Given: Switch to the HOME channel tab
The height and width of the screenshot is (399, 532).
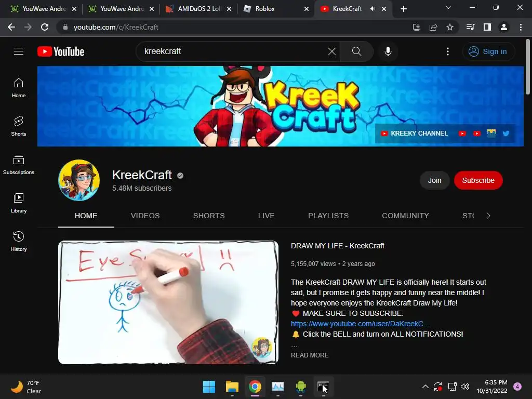Looking at the screenshot, I should (x=86, y=216).
